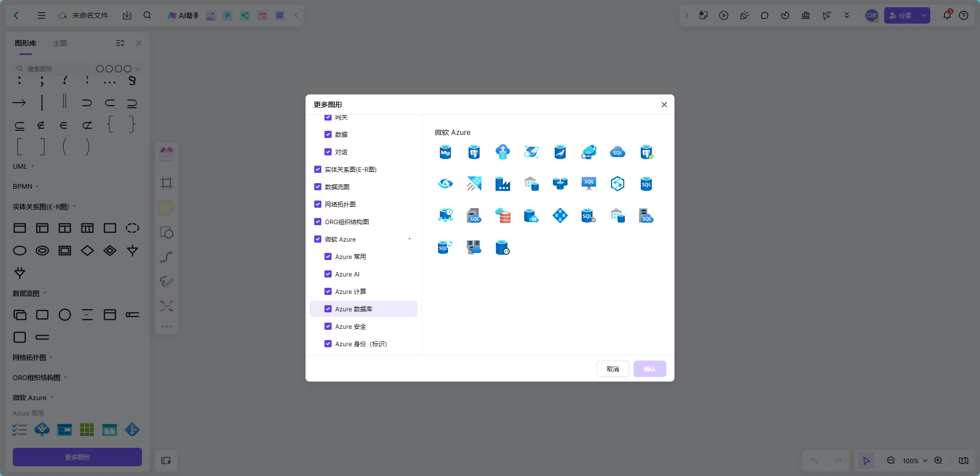Expand ORG组织结构图 section in sidebar

tap(66, 377)
